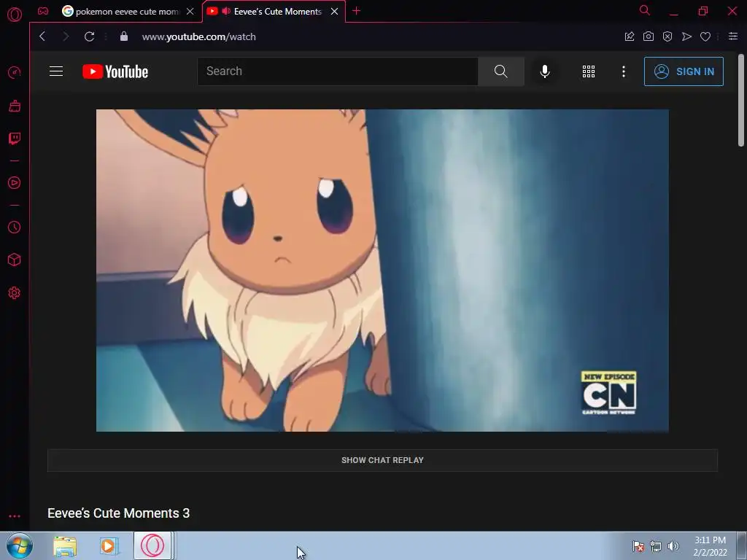Open My Flow send icon
747x560 pixels.
click(x=686, y=36)
